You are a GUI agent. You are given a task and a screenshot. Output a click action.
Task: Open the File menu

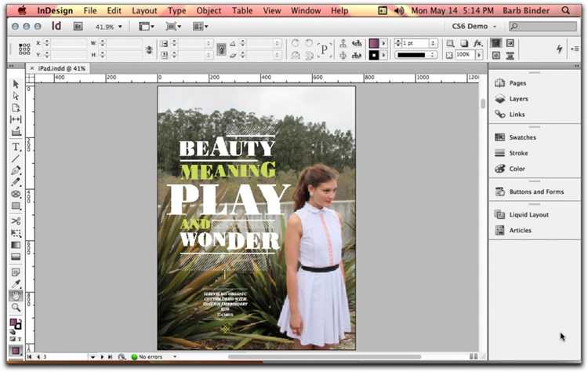90,10
